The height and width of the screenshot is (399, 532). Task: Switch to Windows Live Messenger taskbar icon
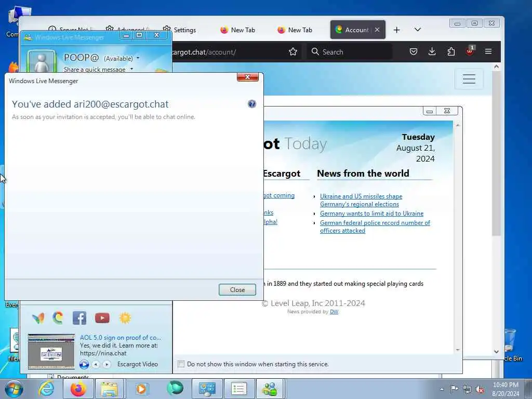point(270,389)
